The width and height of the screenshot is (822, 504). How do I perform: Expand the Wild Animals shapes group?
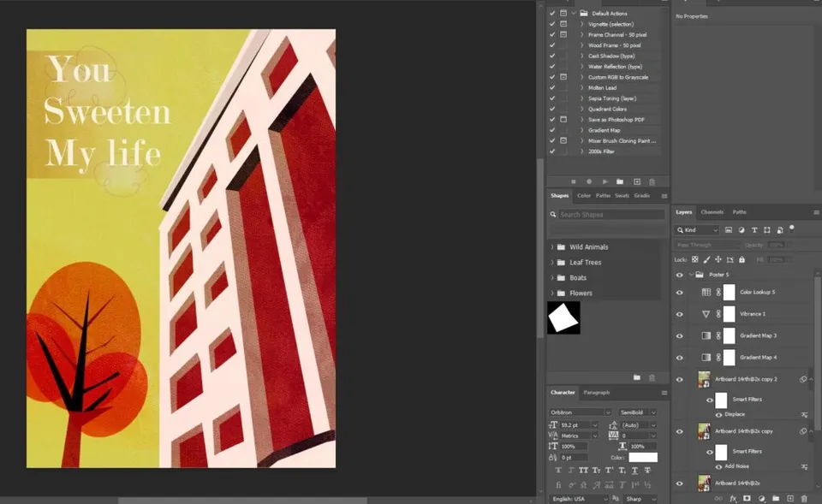[552, 246]
